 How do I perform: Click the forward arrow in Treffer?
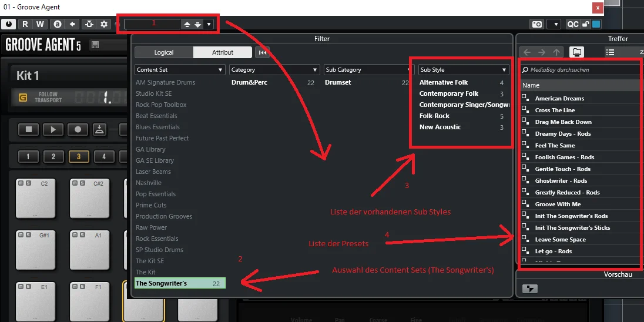click(542, 52)
